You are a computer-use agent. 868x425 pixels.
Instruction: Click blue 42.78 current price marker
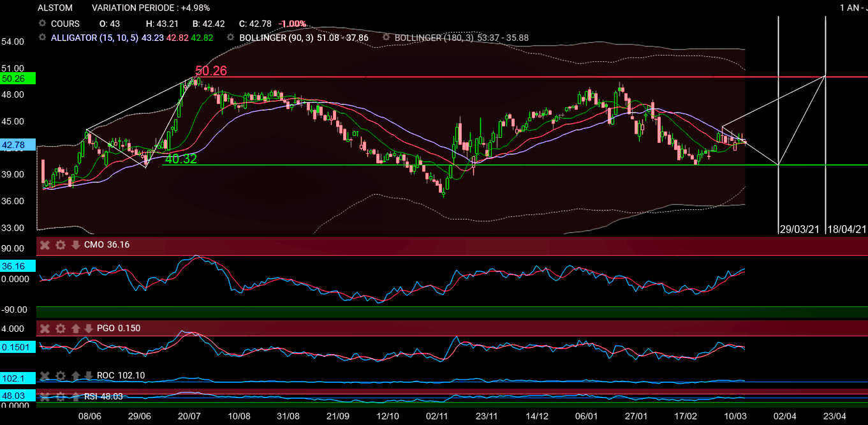coord(18,145)
